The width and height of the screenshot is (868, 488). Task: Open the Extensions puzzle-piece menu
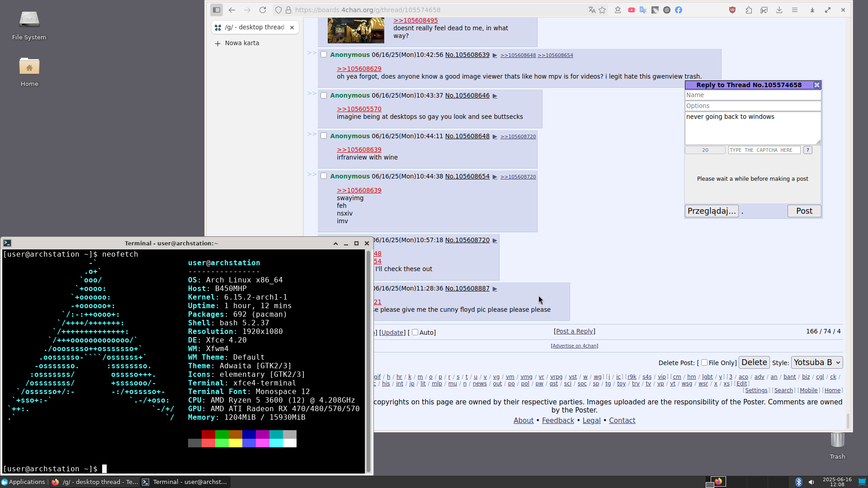coord(749,10)
